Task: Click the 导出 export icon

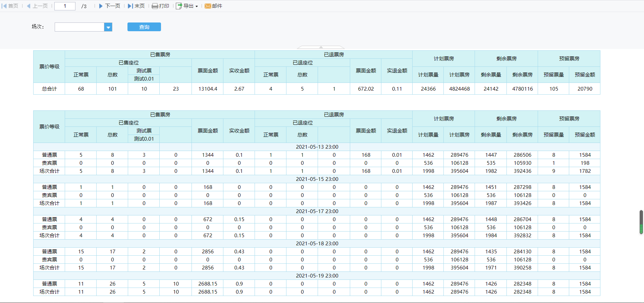Action: (x=179, y=6)
